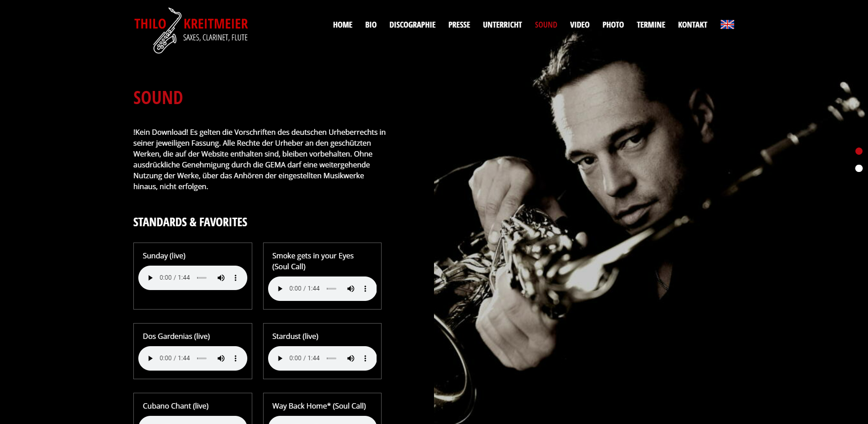Image resolution: width=868 pixels, height=424 pixels.
Task: Go to the UNTERRICHT page
Action: [502, 25]
